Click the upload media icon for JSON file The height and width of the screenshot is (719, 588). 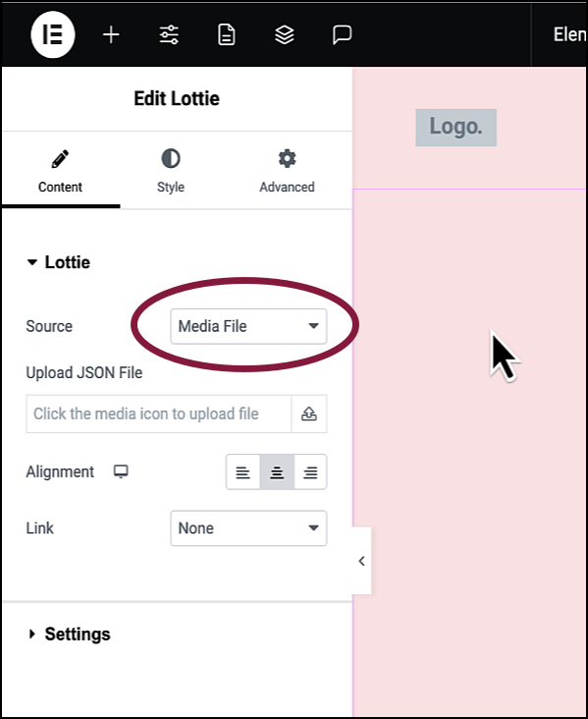[309, 414]
